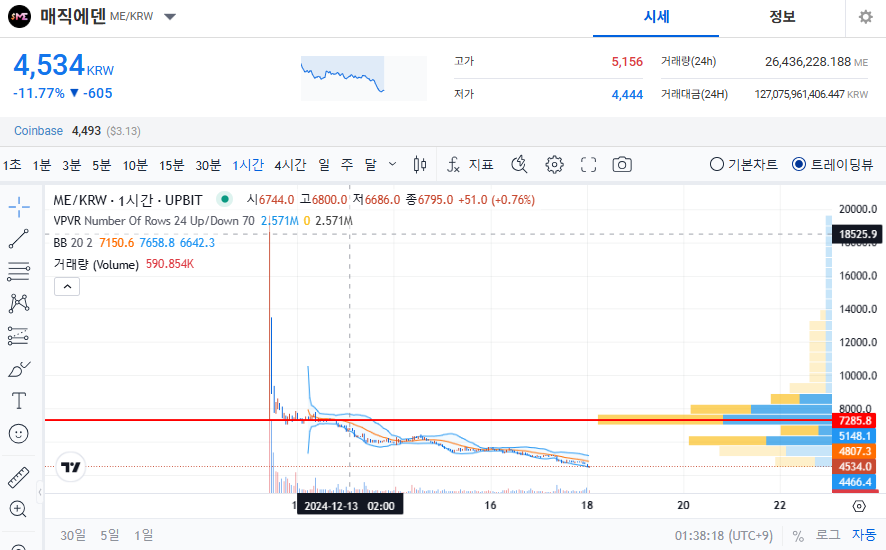Select the 일 daily interval

(x=324, y=164)
